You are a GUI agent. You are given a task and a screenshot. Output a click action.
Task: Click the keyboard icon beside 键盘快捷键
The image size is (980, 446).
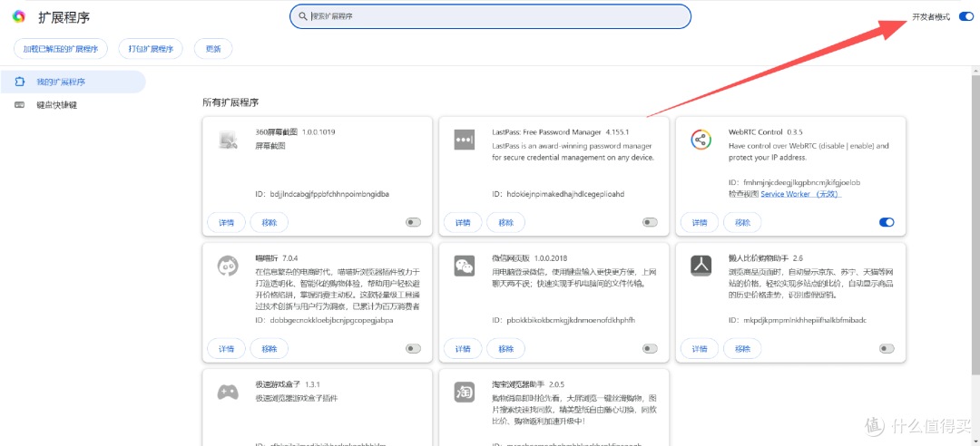tap(19, 105)
